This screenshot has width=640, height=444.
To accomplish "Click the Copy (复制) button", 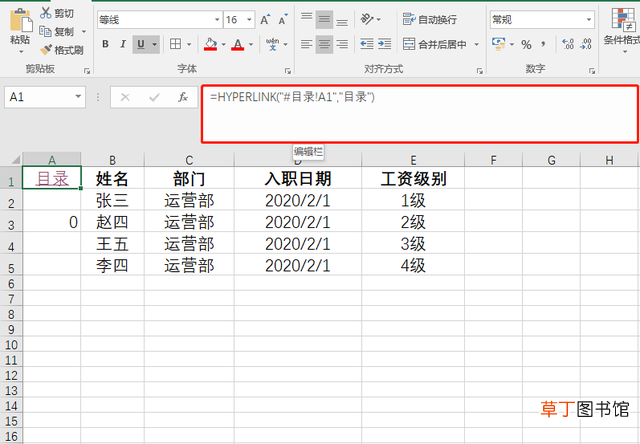I will pos(56,31).
